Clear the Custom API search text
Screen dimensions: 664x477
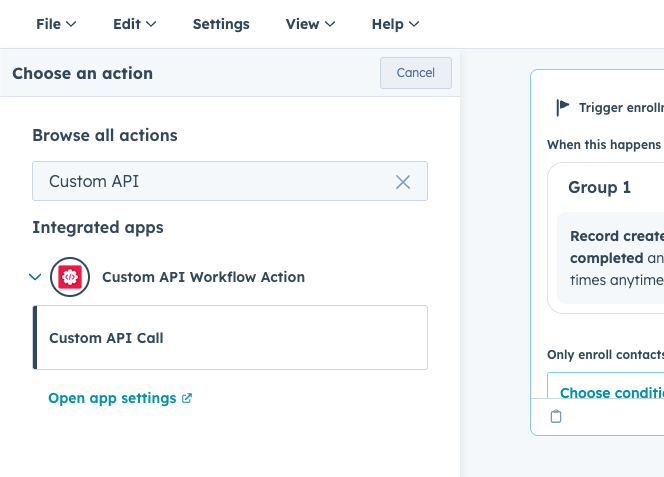click(403, 182)
